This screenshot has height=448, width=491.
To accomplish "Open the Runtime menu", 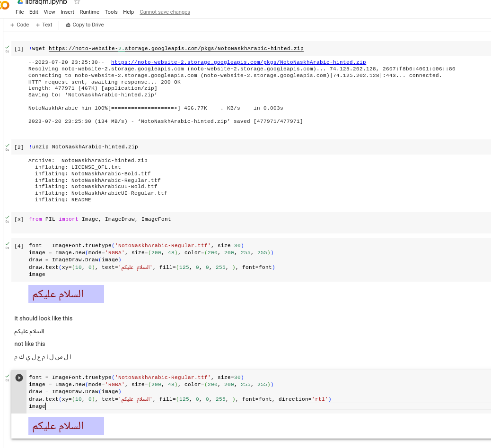I will click(x=89, y=12).
